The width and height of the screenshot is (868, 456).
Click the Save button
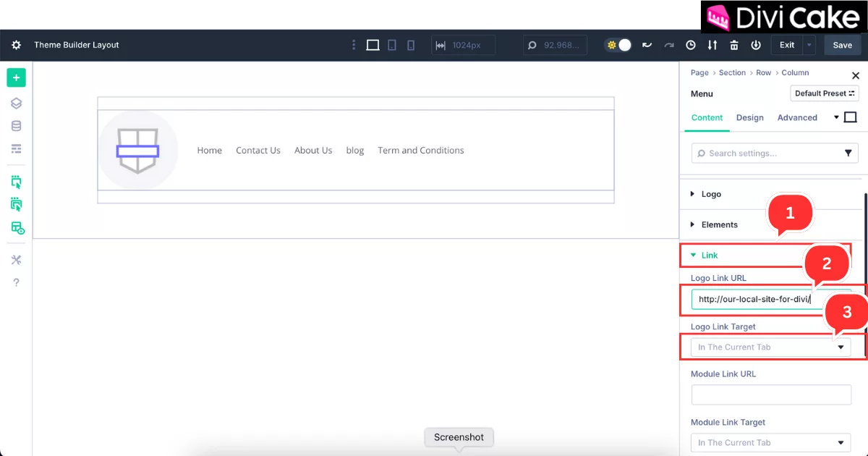[843, 45]
